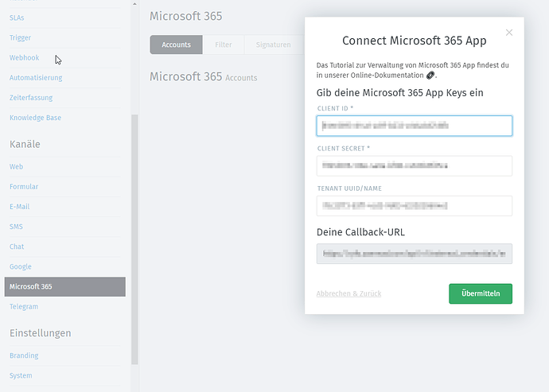This screenshot has width=549, height=392.
Task: Open the Online-Dokumentation link icon
Action: click(430, 76)
